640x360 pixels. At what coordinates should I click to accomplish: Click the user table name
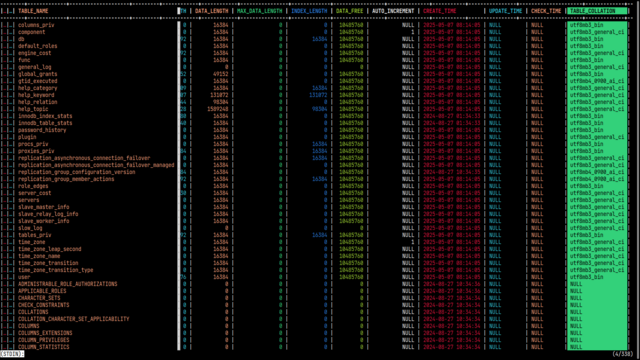point(24,277)
